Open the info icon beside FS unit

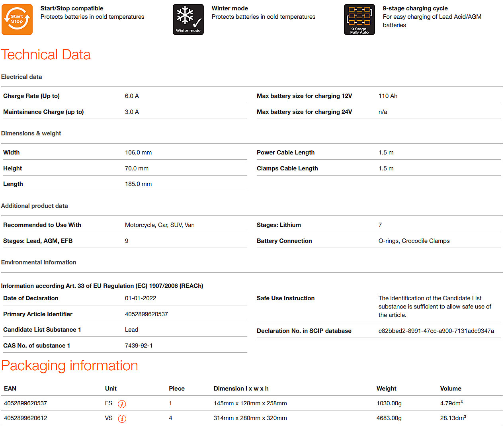point(122,404)
